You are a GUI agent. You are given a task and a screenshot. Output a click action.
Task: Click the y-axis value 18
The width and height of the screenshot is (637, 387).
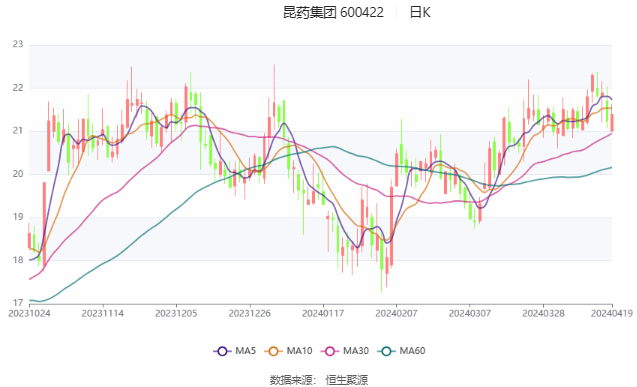coord(18,260)
